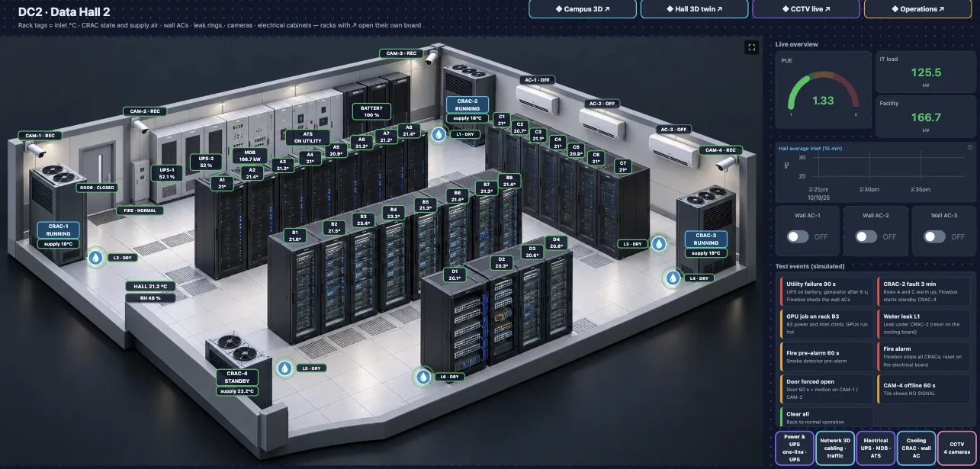The height and width of the screenshot is (469, 980).
Task: Open the Network 3D cabling traffic board
Action: pos(834,448)
